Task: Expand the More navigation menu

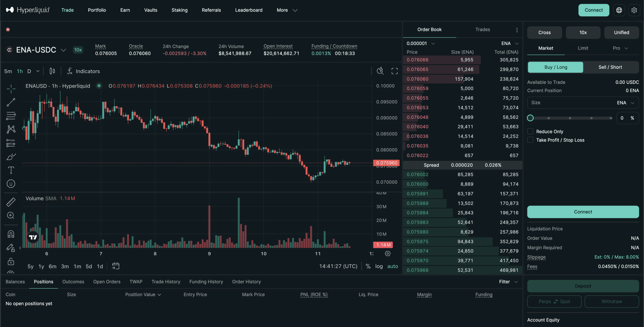Action: pos(287,10)
